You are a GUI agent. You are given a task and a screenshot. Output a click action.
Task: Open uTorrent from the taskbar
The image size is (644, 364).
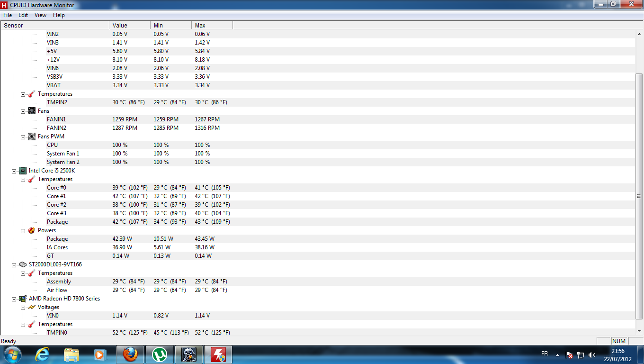pyautogui.click(x=160, y=354)
